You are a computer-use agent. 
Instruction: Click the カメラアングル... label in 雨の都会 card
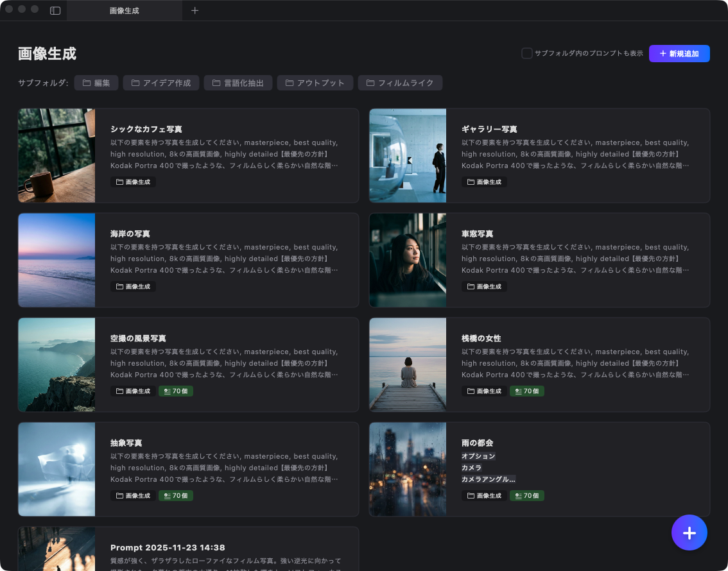489,480
